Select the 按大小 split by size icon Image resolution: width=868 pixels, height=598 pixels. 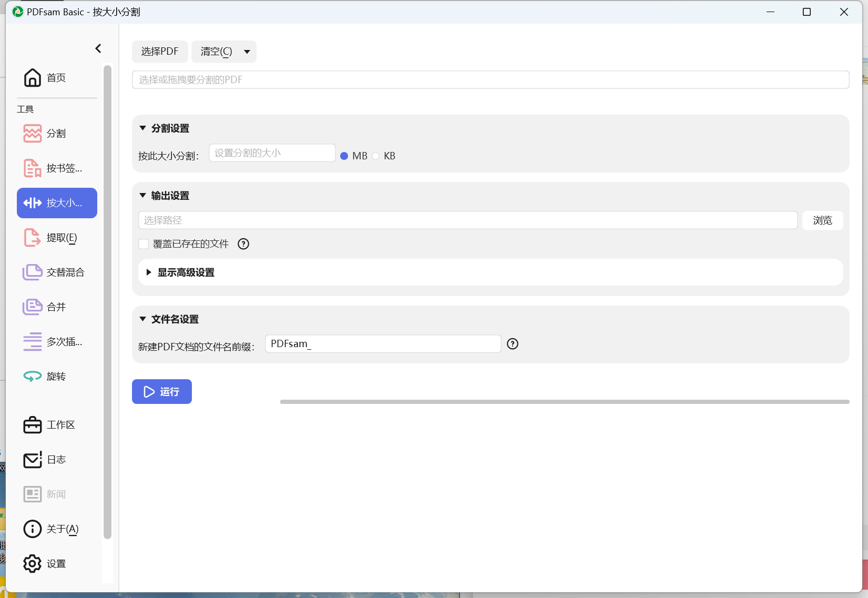[x=33, y=203]
